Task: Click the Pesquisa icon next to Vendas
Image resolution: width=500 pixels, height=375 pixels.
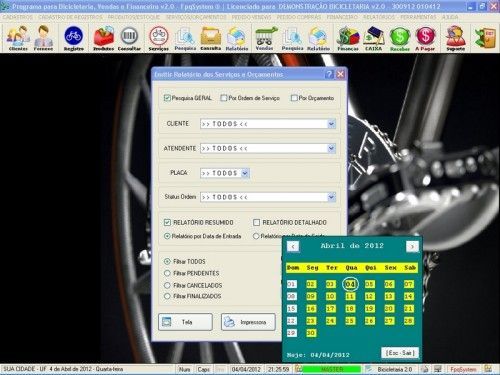Action: point(292,38)
